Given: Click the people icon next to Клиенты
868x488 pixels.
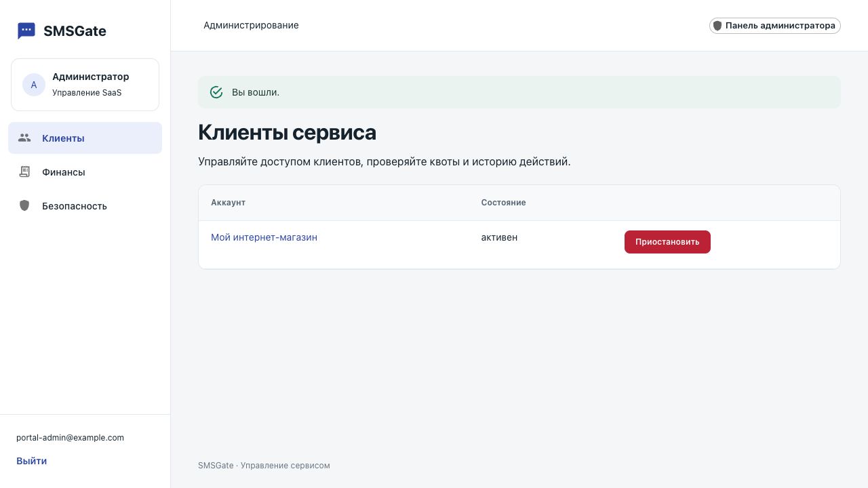Looking at the screenshot, I should click(x=24, y=138).
